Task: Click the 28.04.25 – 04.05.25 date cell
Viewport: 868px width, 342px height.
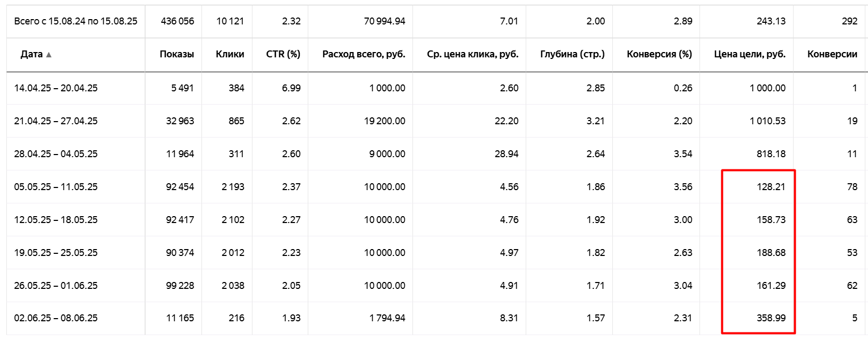Action: point(56,154)
